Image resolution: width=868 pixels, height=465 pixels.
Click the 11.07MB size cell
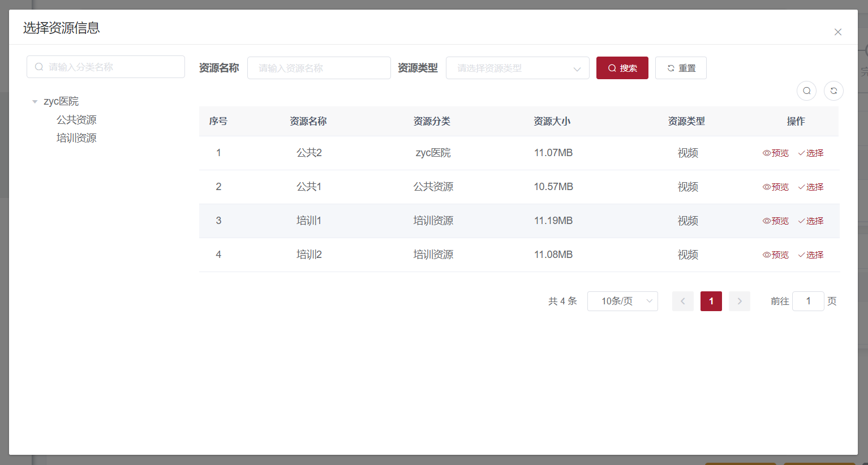click(x=553, y=153)
